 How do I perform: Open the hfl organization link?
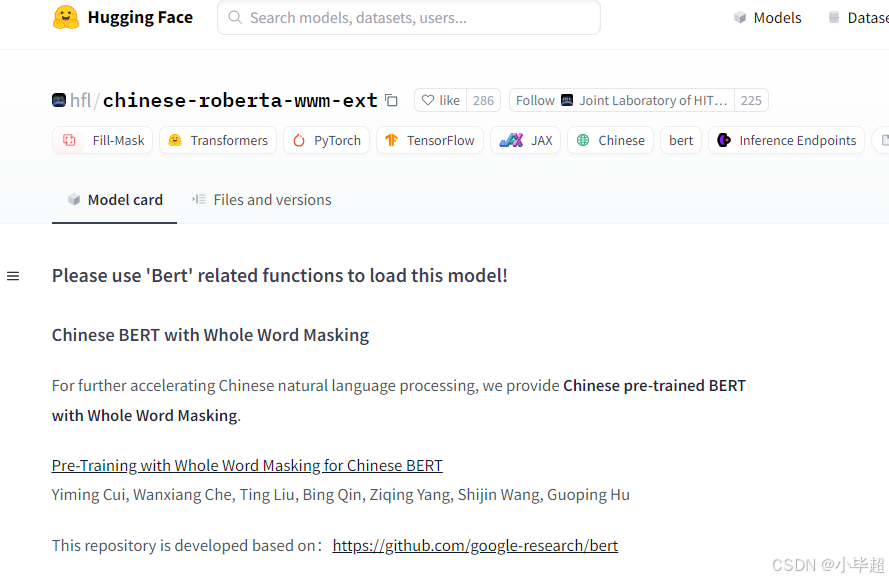point(80,100)
